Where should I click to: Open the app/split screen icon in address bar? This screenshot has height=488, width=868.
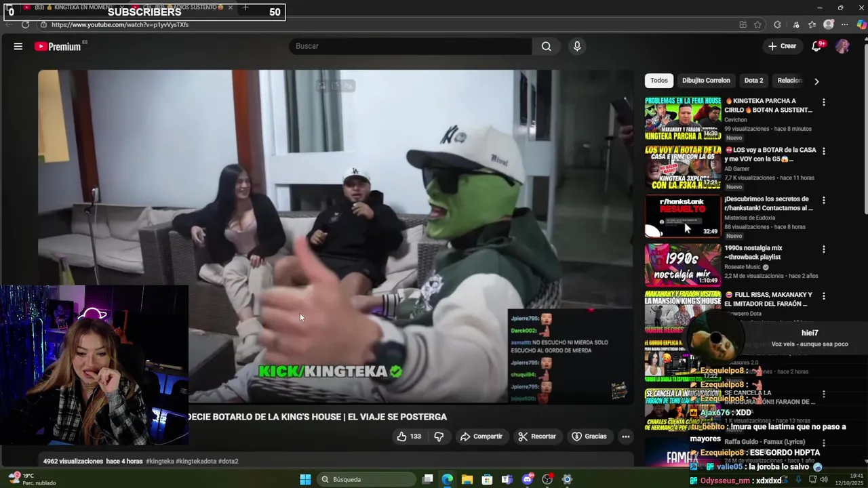click(743, 24)
